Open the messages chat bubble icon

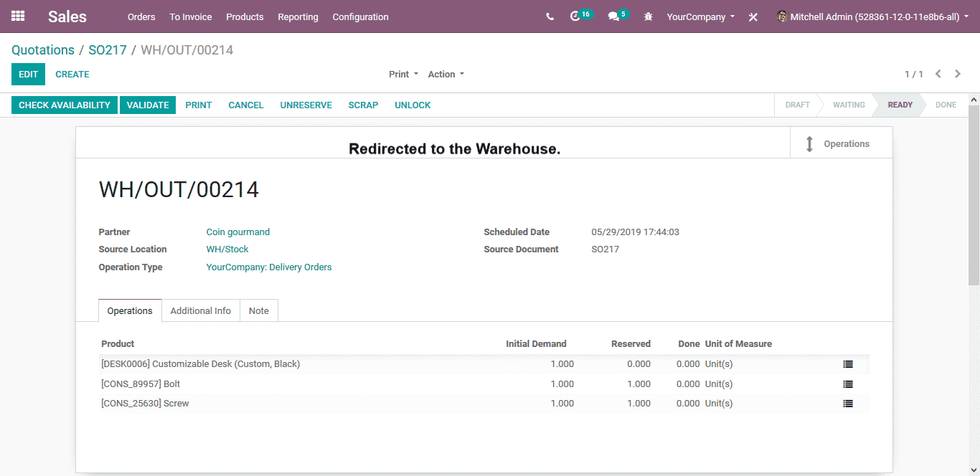[x=613, y=16]
